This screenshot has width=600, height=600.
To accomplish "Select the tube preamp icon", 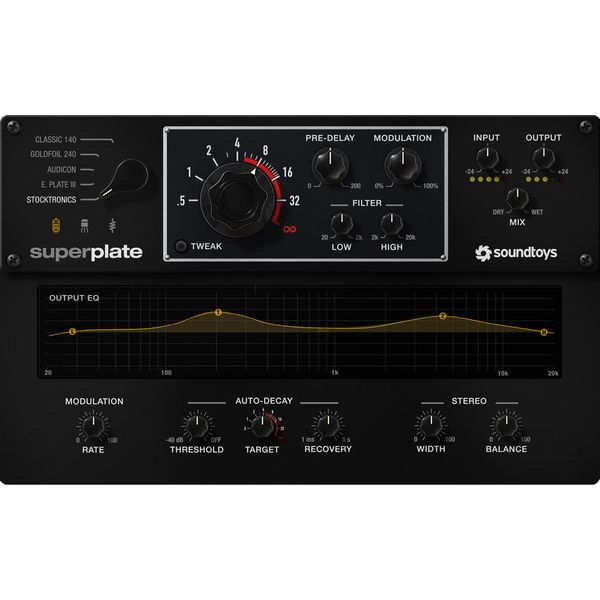I will [x=56, y=225].
